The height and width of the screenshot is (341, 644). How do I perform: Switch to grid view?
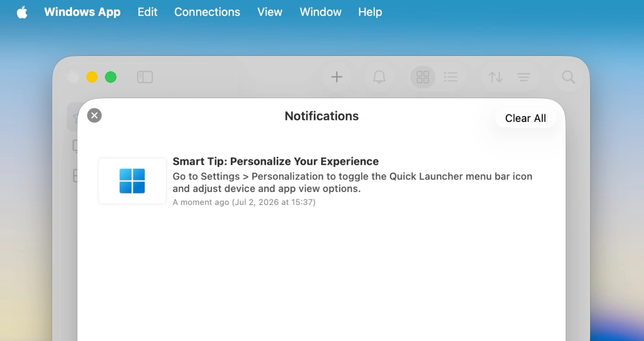pos(423,77)
